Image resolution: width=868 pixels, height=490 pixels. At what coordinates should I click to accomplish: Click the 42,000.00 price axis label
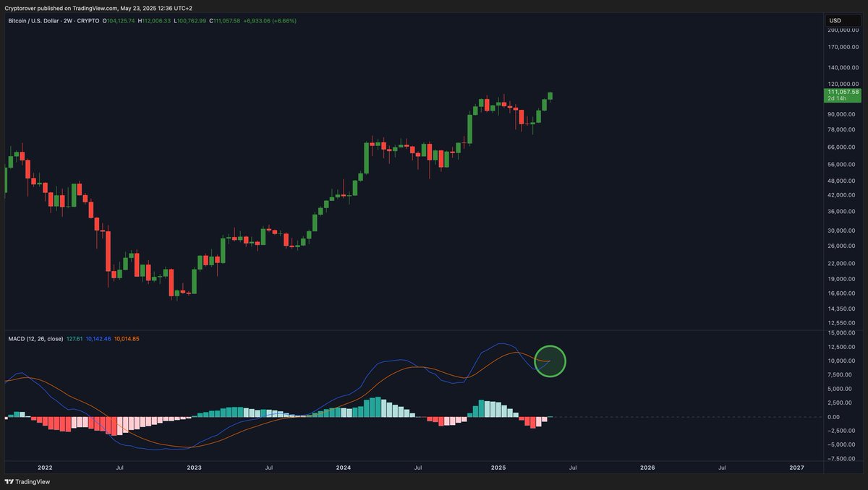pos(843,195)
